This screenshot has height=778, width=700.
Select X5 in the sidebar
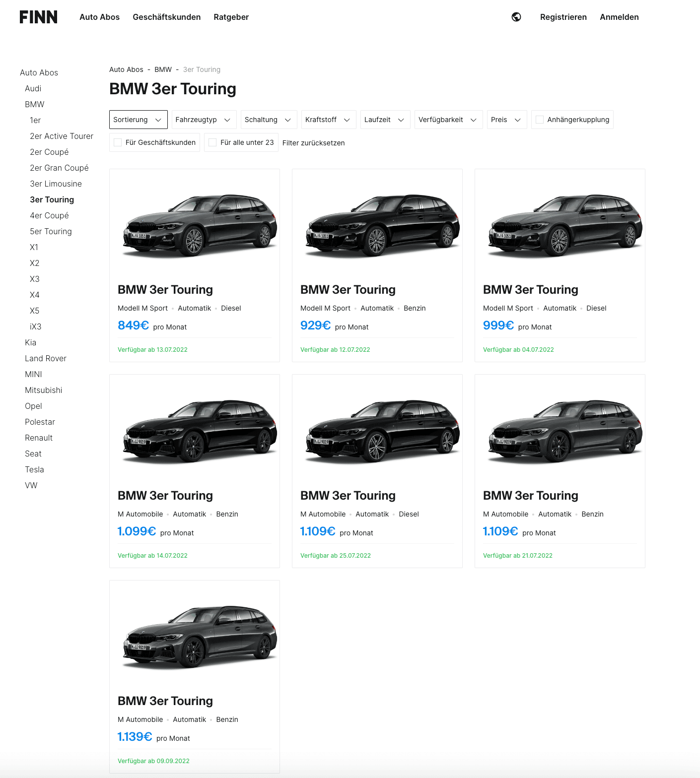coord(34,311)
